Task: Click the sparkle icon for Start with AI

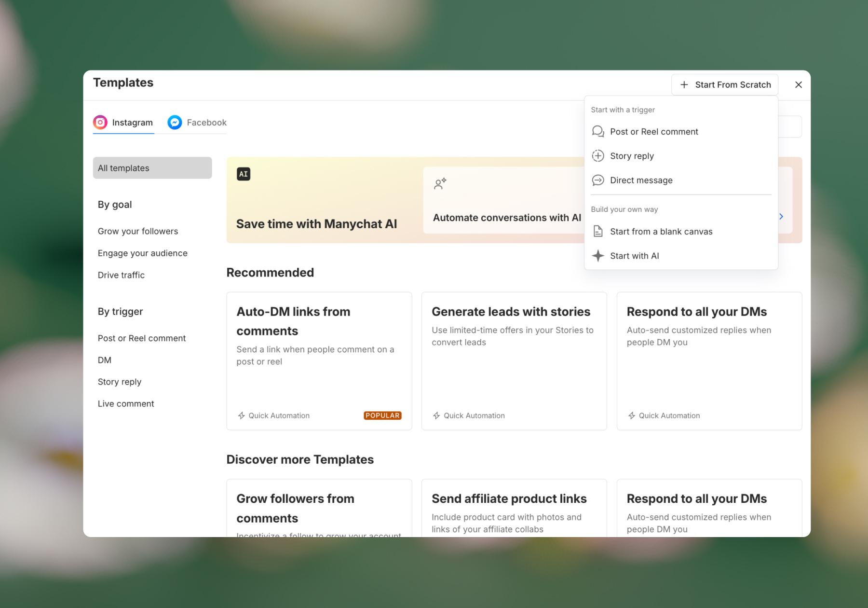Action: click(x=598, y=256)
